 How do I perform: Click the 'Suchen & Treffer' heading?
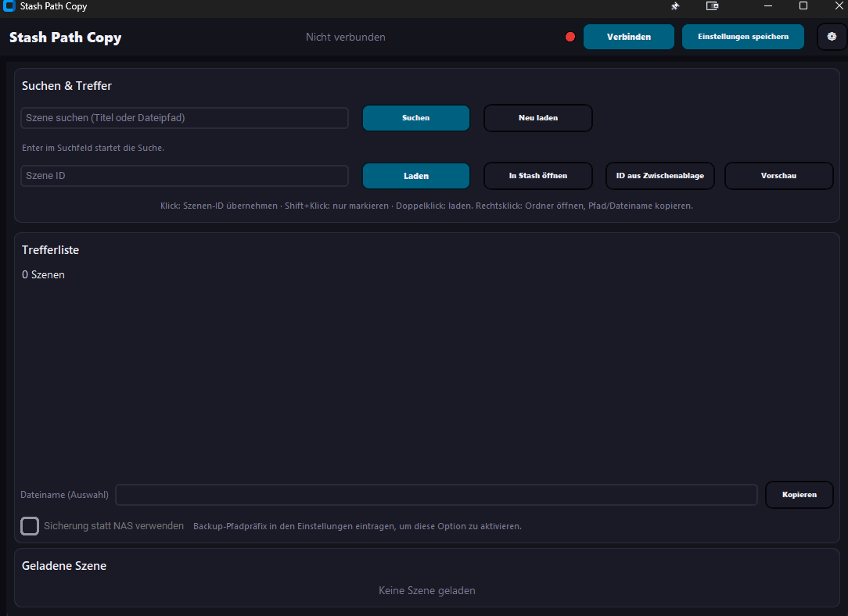(x=66, y=86)
